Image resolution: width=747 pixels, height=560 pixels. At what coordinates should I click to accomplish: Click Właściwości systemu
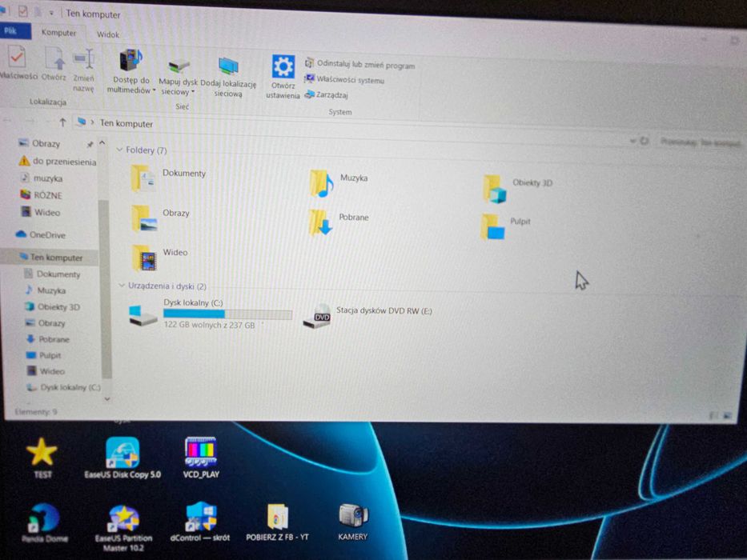point(344,79)
